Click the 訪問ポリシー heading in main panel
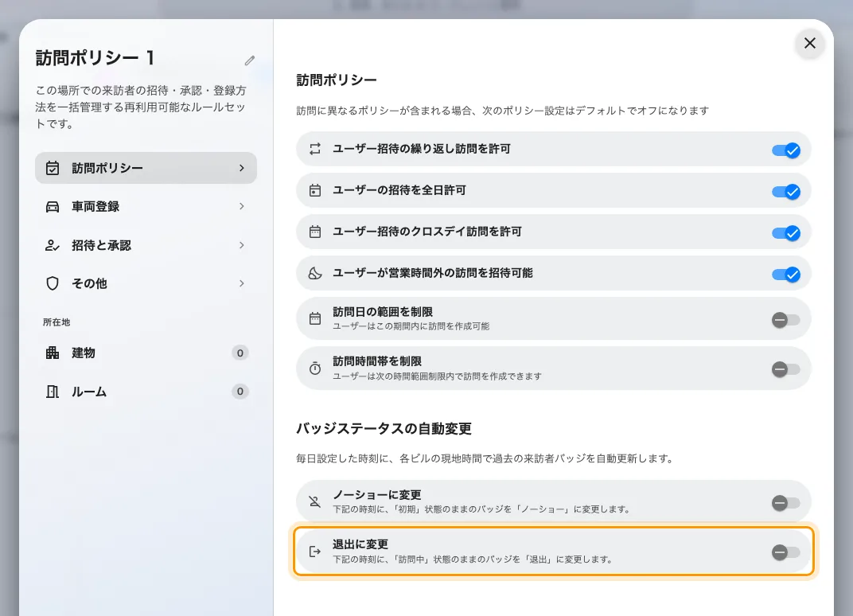 click(x=337, y=80)
